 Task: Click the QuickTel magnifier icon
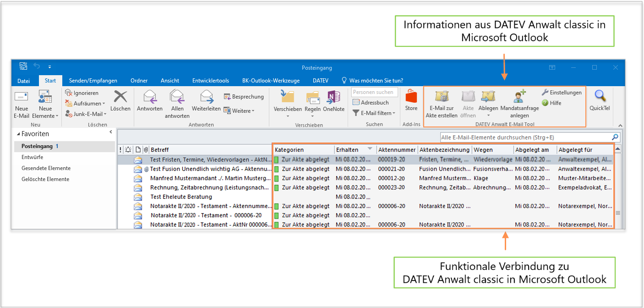pyautogui.click(x=600, y=96)
